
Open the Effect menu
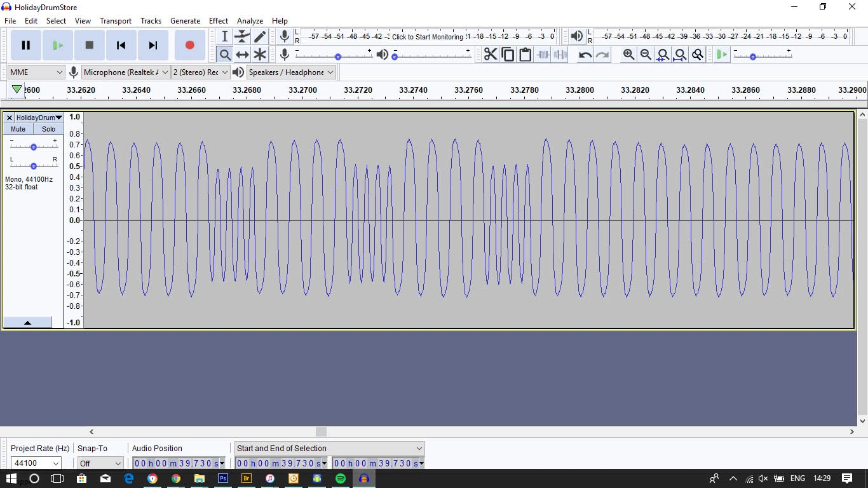tap(219, 20)
